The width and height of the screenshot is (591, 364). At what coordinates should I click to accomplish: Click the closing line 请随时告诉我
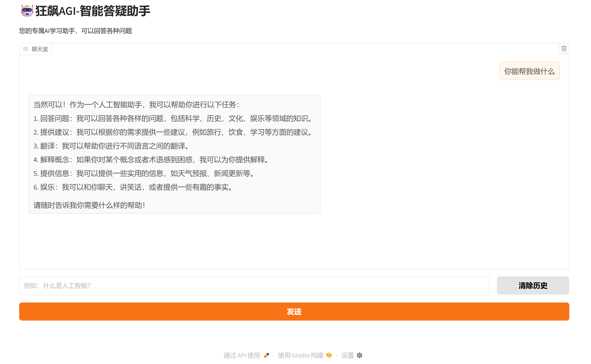(x=89, y=205)
